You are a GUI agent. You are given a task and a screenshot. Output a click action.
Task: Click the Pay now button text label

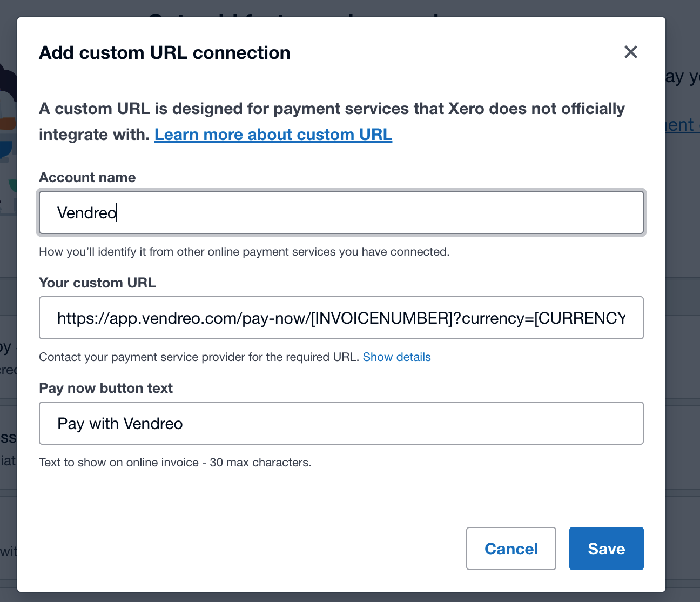pyautogui.click(x=106, y=388)
